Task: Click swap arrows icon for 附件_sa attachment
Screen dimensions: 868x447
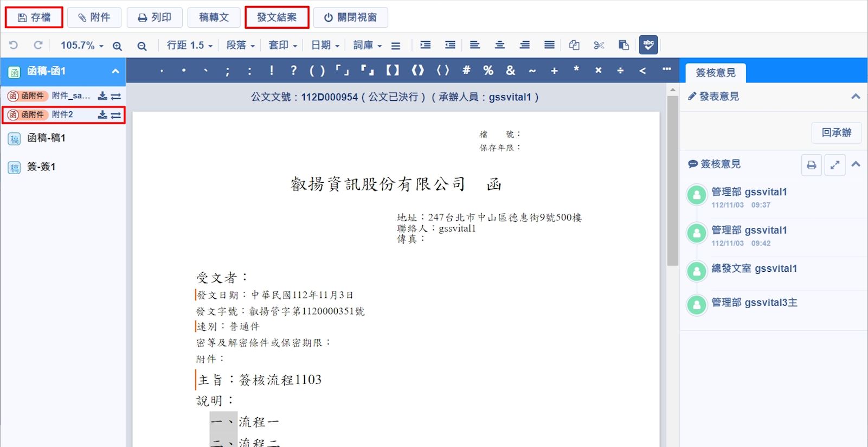Action: (116, 96)
